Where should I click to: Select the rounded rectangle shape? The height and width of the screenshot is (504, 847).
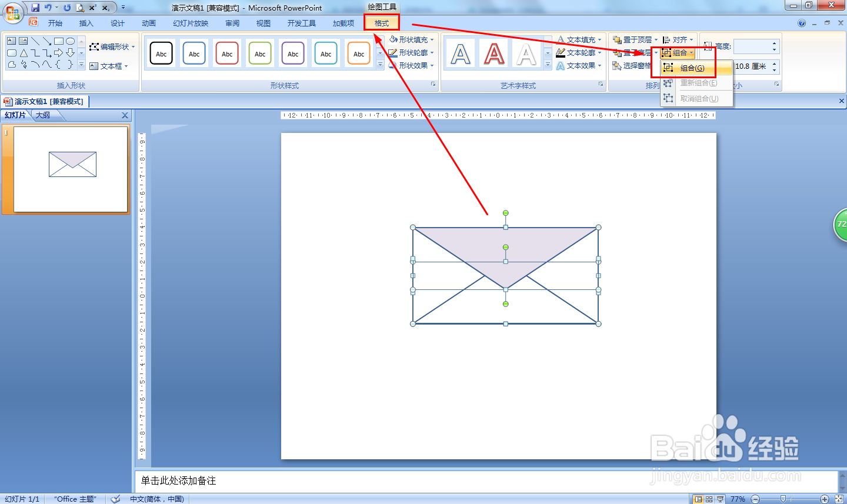pyautogui.click(x=12, y=53)
